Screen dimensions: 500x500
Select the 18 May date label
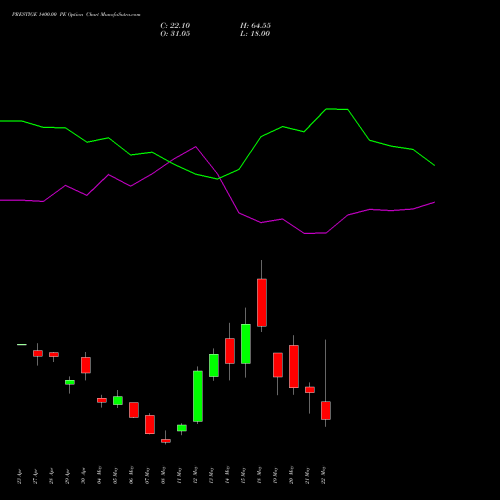259,475
